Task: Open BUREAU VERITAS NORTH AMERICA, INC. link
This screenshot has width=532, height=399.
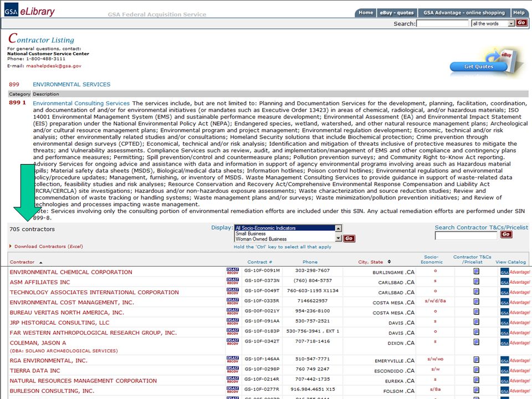Action: click(x=67, y=313)
